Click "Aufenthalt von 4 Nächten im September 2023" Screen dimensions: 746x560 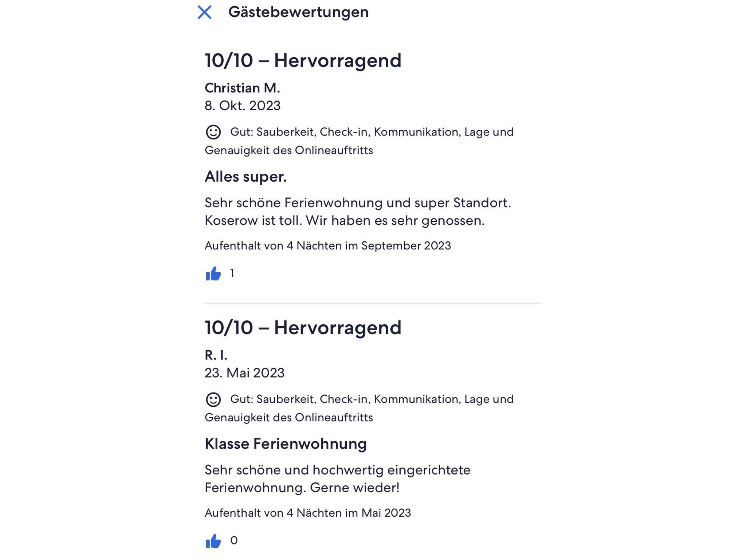327,246
